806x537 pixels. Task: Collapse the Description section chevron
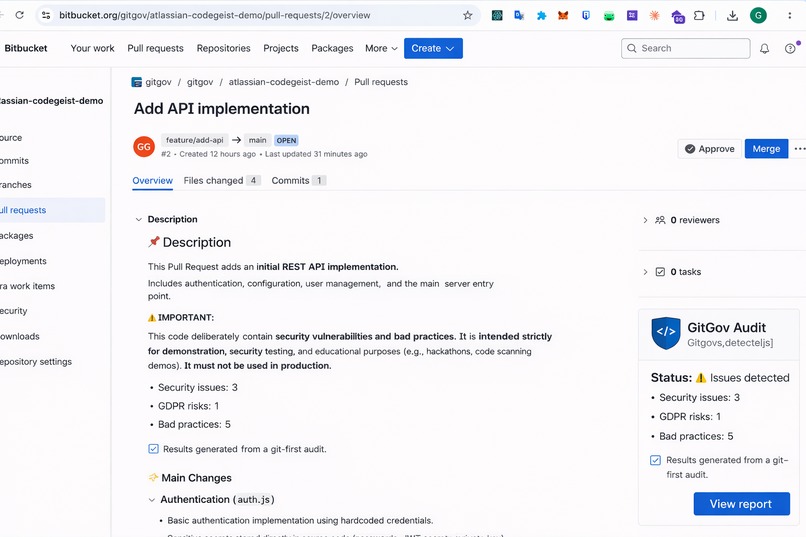[x=138, y=219]
